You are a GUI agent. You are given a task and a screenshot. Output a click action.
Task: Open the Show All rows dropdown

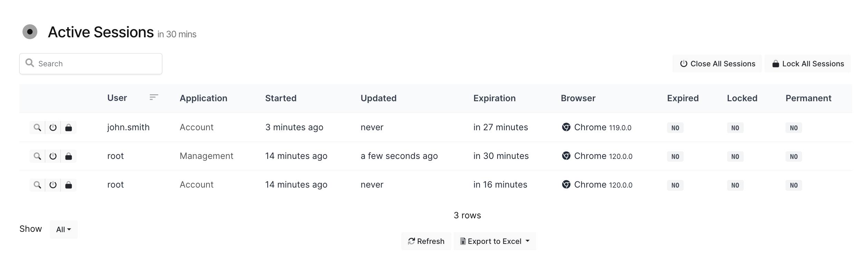coord(64,229)
